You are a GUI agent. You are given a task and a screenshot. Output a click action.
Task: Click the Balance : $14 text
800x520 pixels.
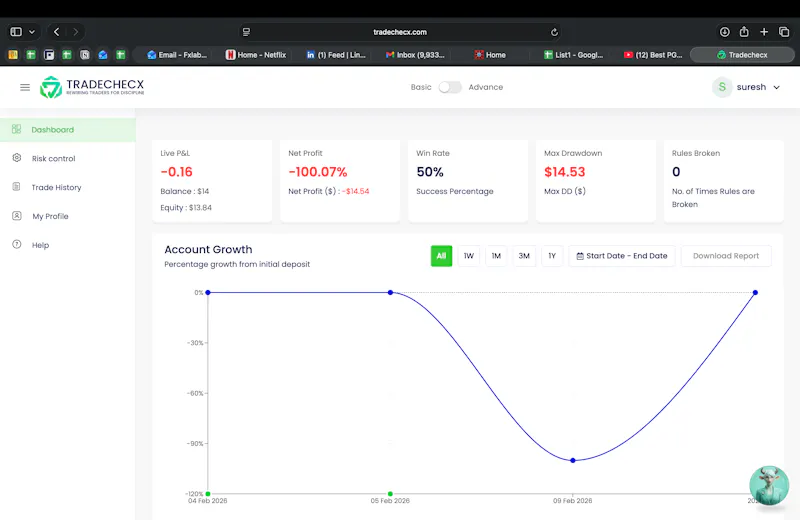(185, 191)
